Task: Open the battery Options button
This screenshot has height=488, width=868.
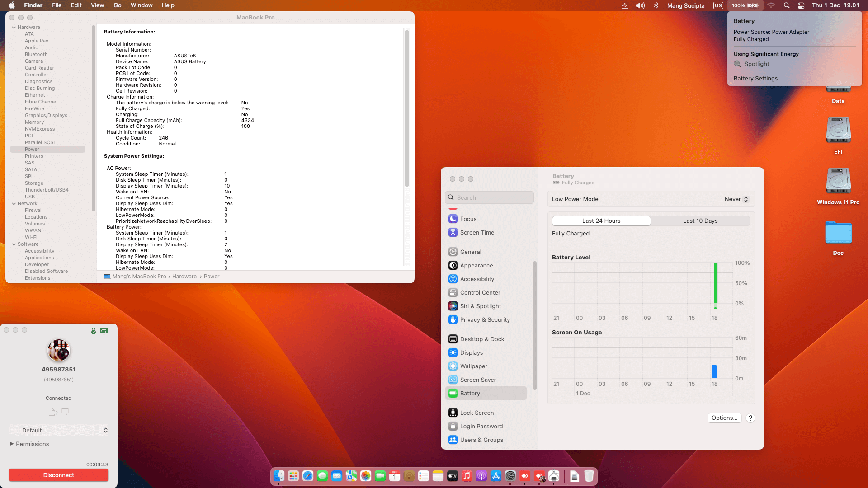Action: pyautogui.click(x=724, y=418)
